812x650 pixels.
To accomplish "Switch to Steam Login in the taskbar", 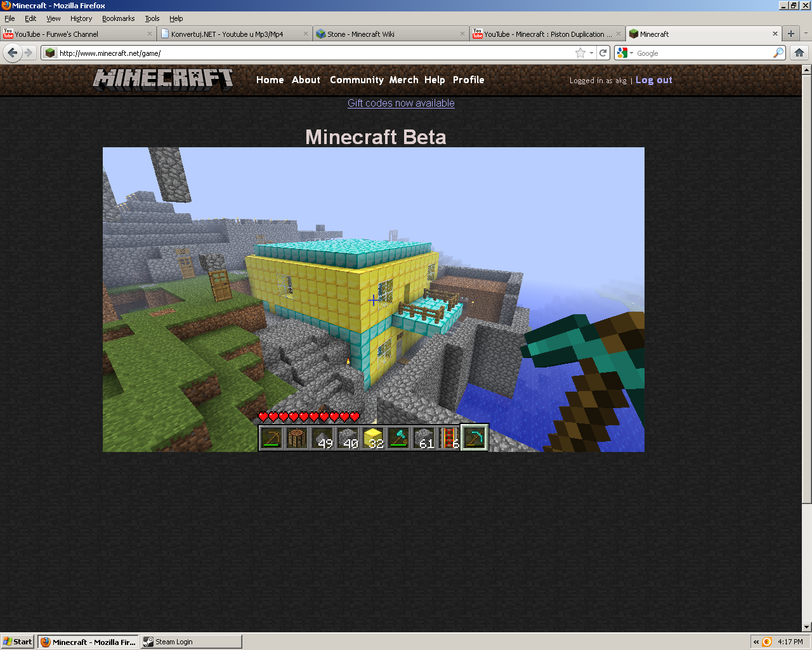I will pyautogui.click(x=191, y=642).
